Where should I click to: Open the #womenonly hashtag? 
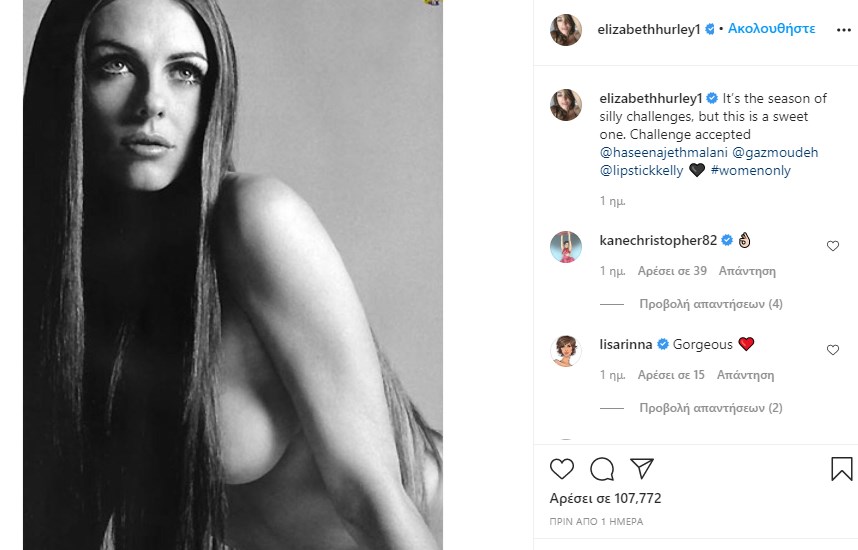(x=750, y=171)
